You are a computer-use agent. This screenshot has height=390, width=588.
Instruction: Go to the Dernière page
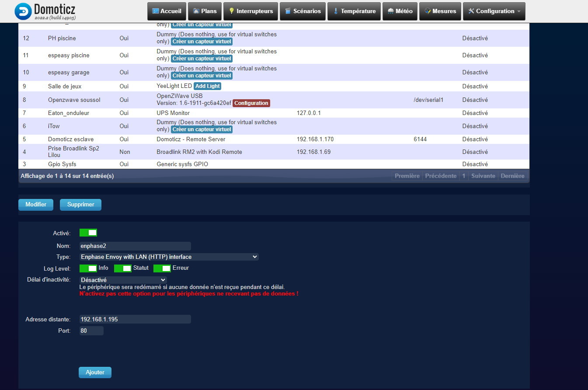tap(513, 176)
